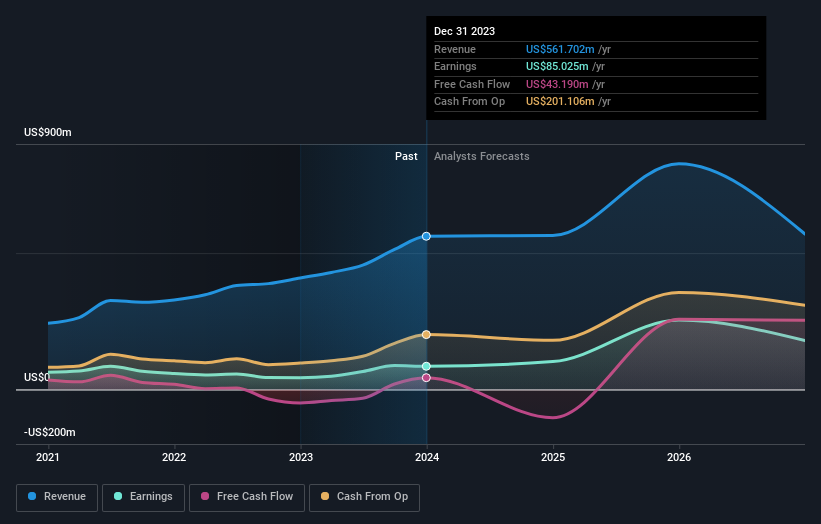Click the US$900m y-axis label
This screenshot has height=524, width=821.
click(48, 132)
